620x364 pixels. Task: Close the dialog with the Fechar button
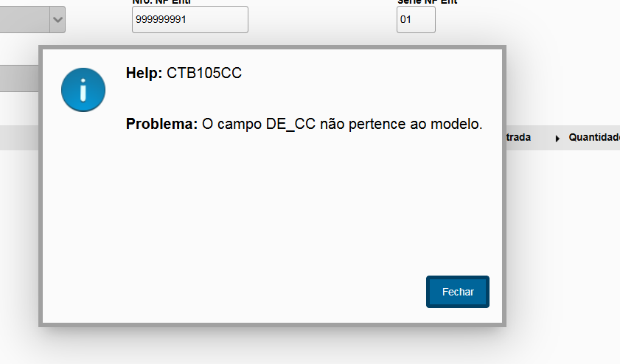[x=458, y=292]
